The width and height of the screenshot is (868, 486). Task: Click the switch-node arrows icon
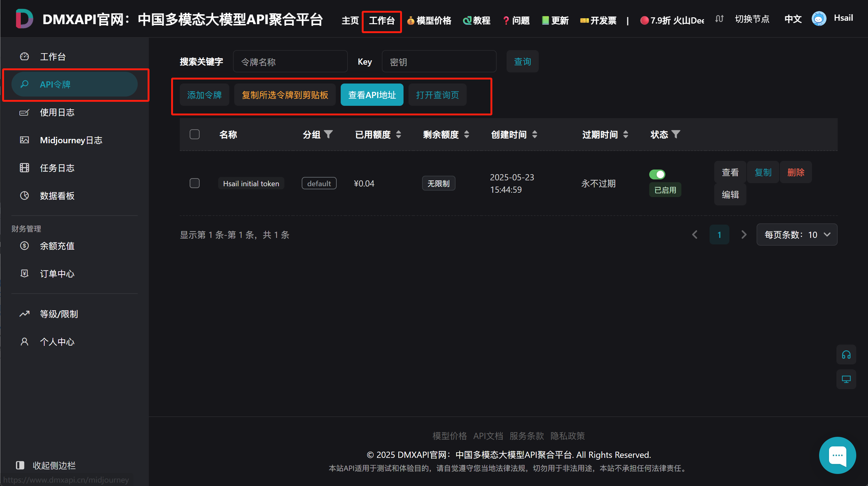(x=719, y=19)
